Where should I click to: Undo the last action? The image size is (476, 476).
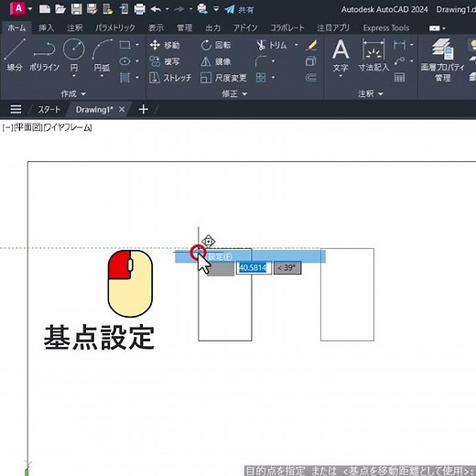156,9
